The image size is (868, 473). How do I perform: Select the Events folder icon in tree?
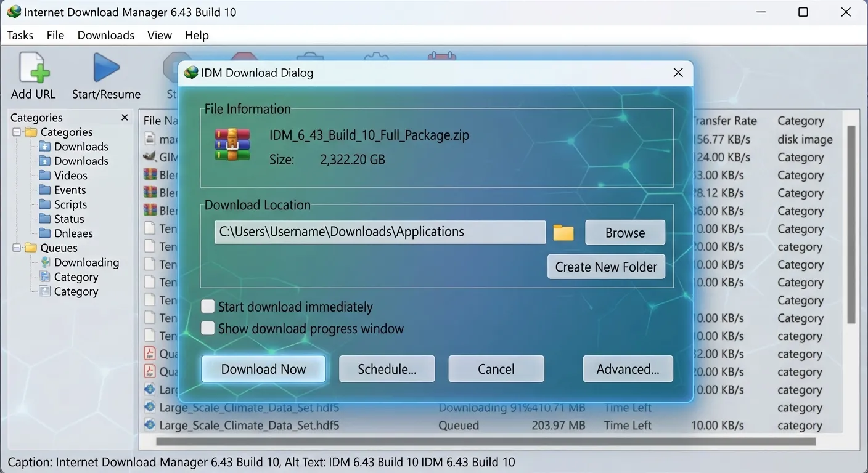(44, 190)
